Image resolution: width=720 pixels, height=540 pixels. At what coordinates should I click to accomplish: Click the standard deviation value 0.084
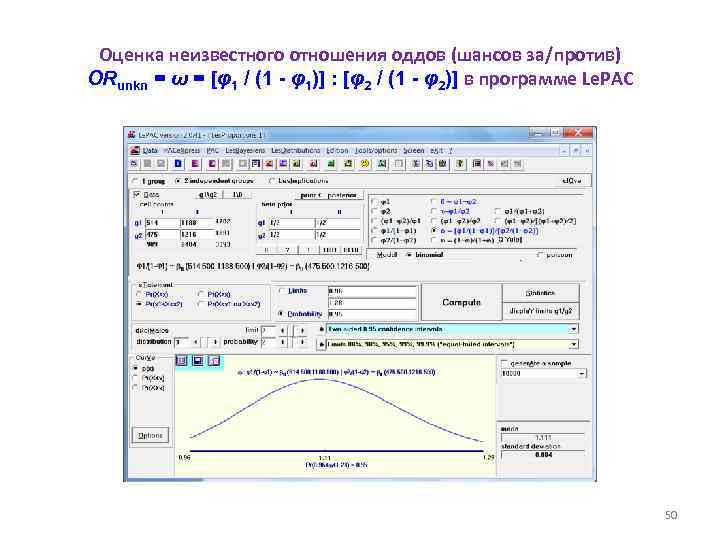(x=543, y=455)
